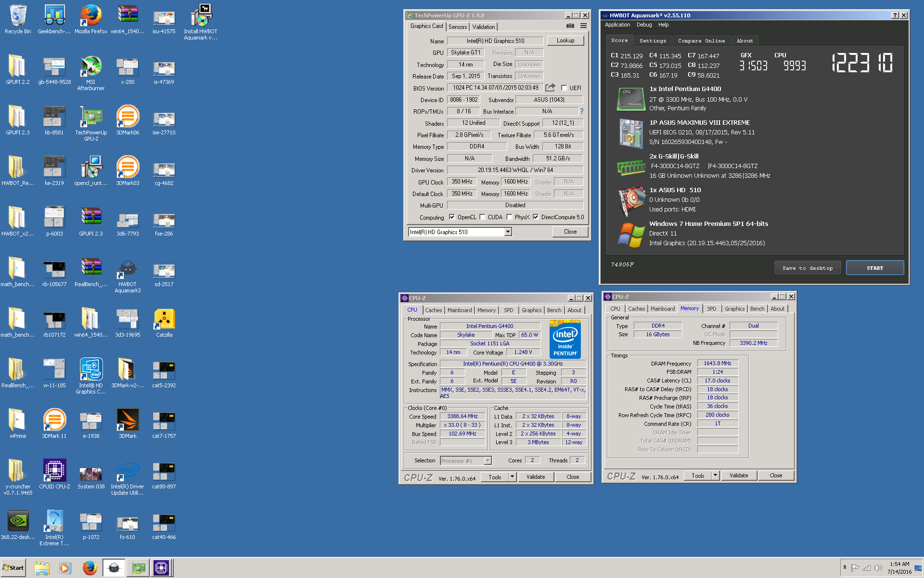924x578 pixels.
Task: Open Help menu in Aquamark
Action: [x=663, y=25]
